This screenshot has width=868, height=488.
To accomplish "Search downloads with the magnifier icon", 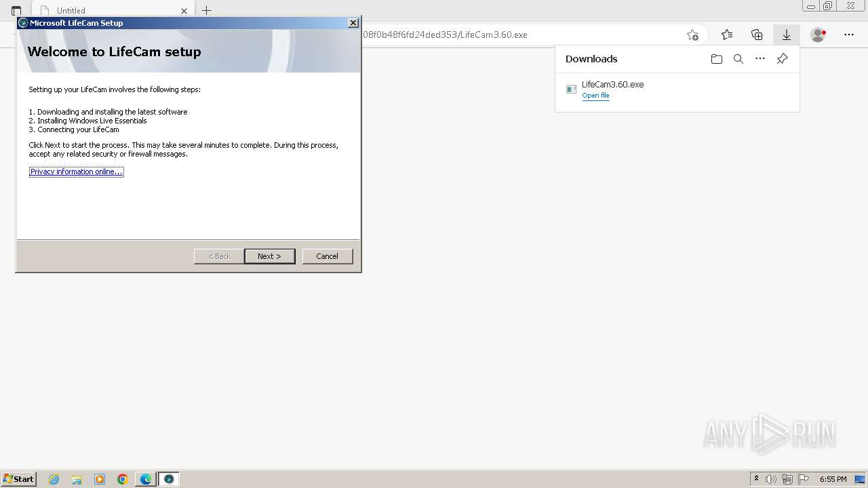I will click(x=738, y=59).
